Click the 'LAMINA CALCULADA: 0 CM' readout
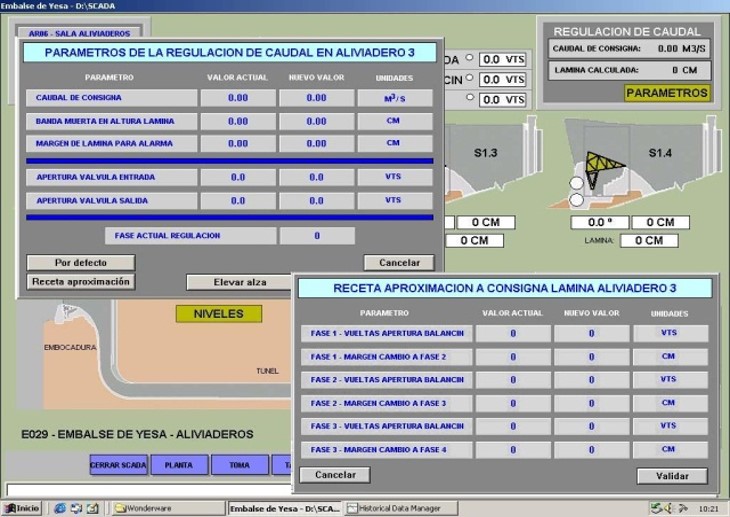730x517 pixels. tap(629, 70)
